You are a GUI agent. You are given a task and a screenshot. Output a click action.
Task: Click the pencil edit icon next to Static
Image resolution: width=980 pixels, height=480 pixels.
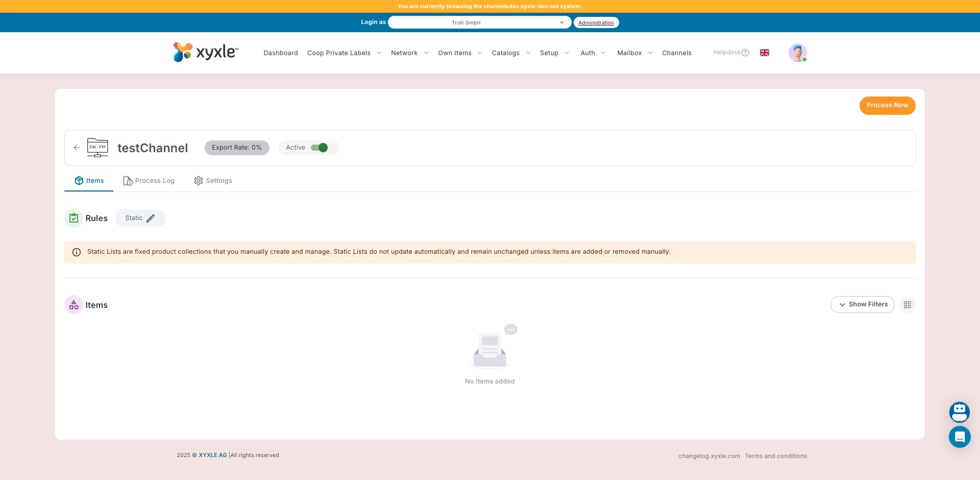[151, 219]
